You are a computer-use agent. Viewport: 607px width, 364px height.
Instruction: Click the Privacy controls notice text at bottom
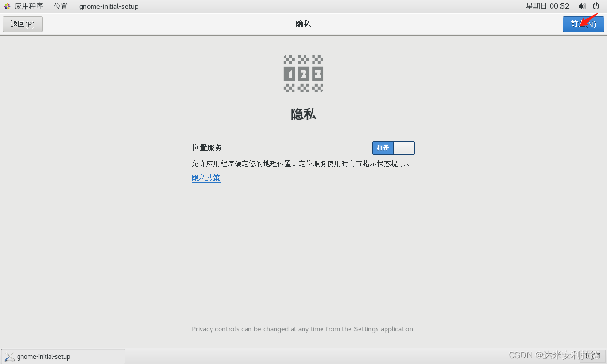tap(303, 329)
